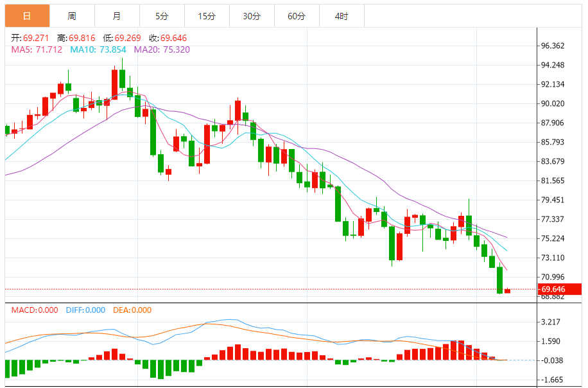Switch to the 月 monthly tab
Viewport: 588px width, 388px height.
(x=117, y=16)
